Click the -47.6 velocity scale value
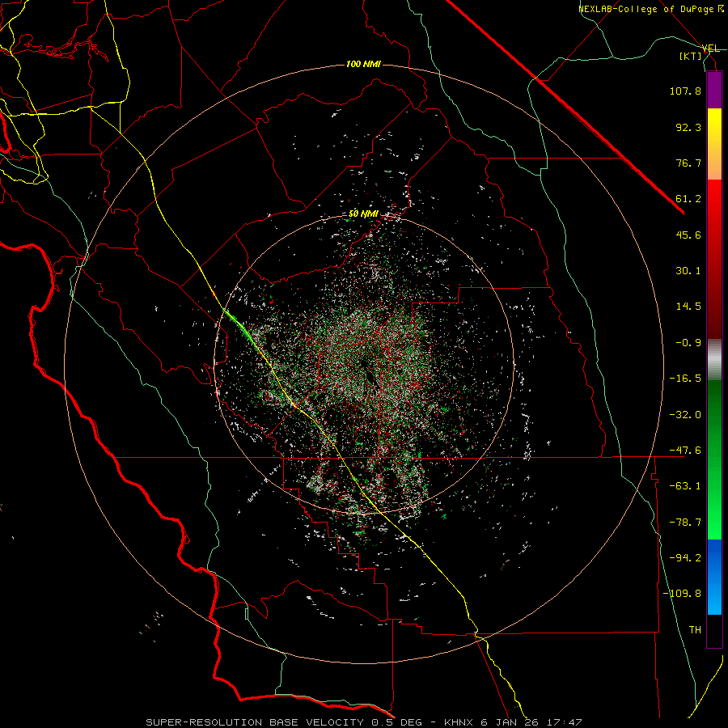The image size is (728, 728). (x=685, y=451)
